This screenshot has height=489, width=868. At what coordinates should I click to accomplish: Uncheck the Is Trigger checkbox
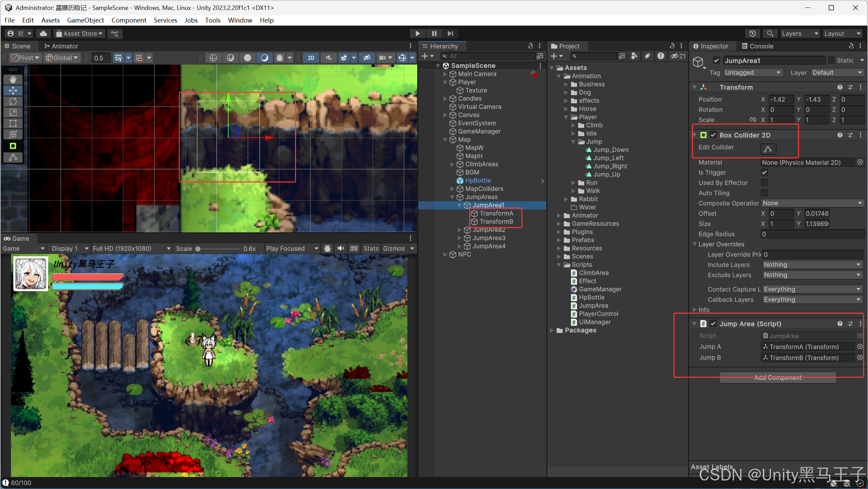[x=764, y=173]
